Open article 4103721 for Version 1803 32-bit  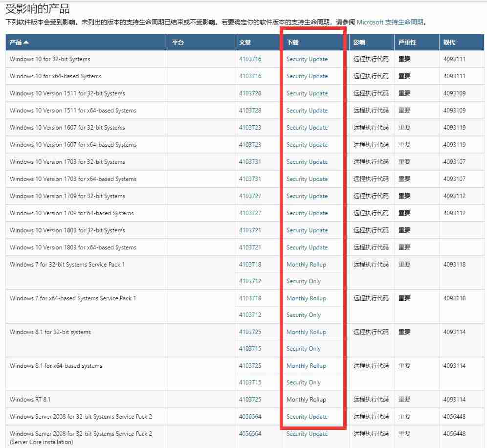pyautogui.click(x=250, y=230)
